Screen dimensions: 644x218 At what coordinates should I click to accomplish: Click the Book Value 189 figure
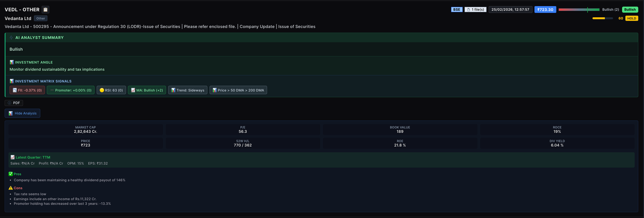click(400, 132)
